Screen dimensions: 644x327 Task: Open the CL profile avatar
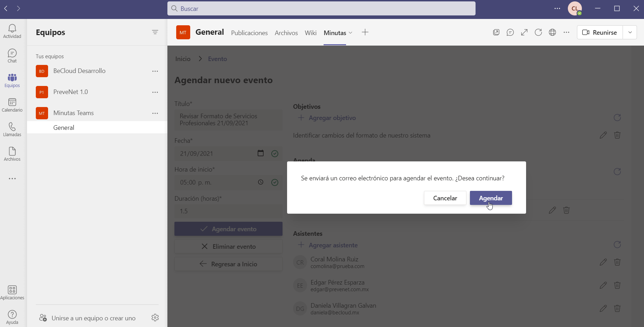click(575, 8)
